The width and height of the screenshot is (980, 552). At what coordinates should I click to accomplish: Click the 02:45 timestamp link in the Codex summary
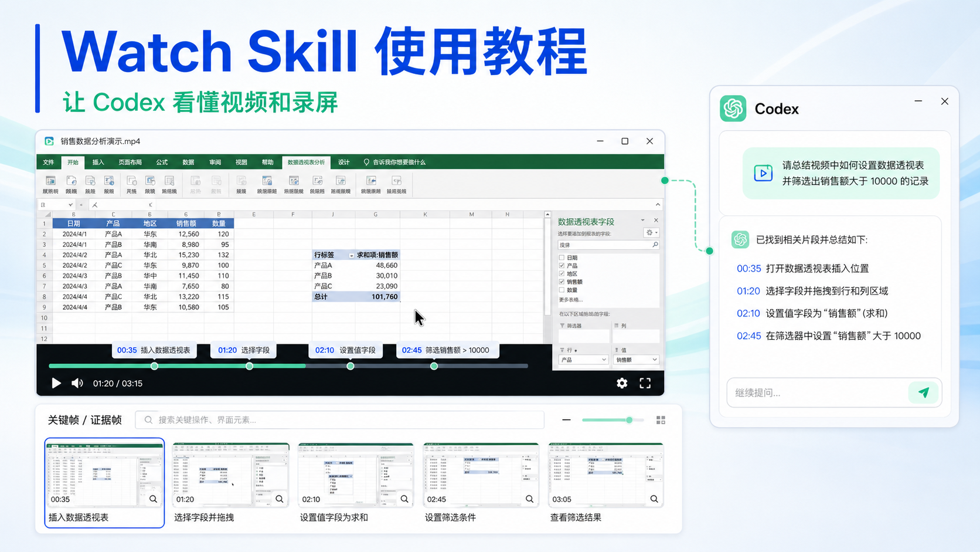click(x=748, y=336)
